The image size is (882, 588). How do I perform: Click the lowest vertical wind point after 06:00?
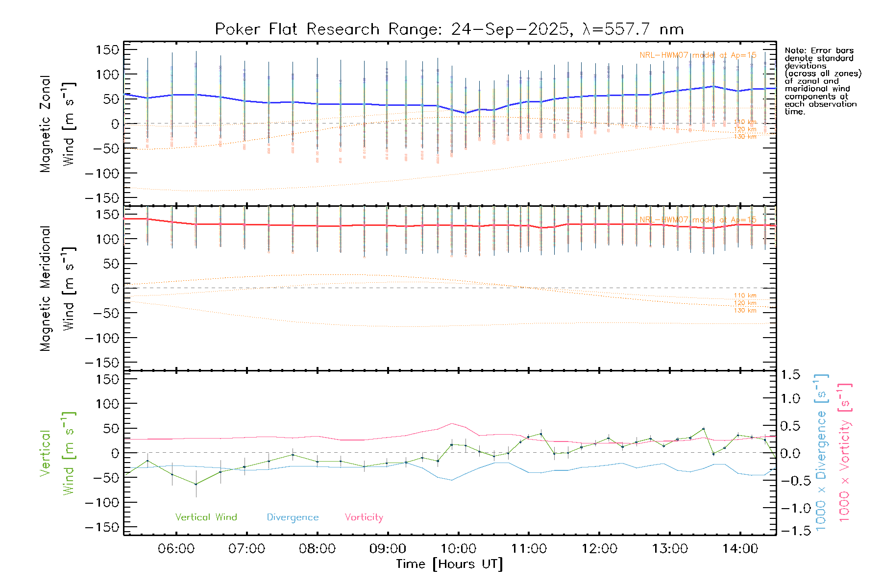tap(196, 484)
